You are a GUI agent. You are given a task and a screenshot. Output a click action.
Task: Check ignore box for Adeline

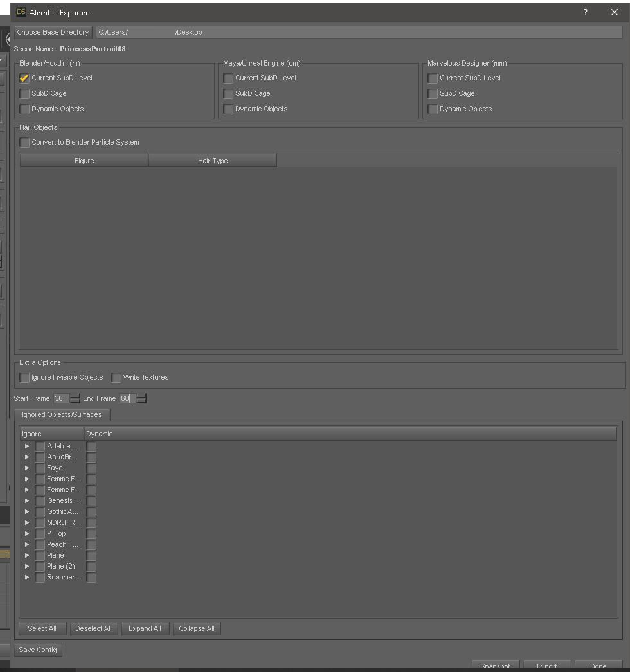pos(40,446)
